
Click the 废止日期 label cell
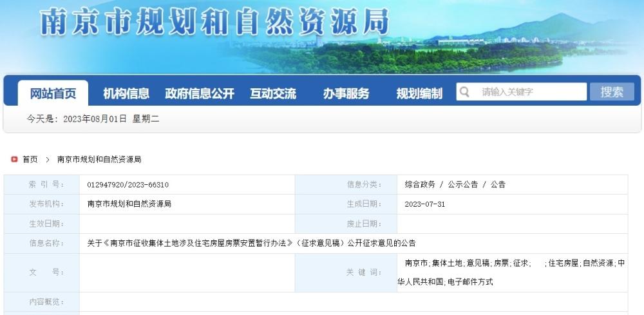[346, 224]
